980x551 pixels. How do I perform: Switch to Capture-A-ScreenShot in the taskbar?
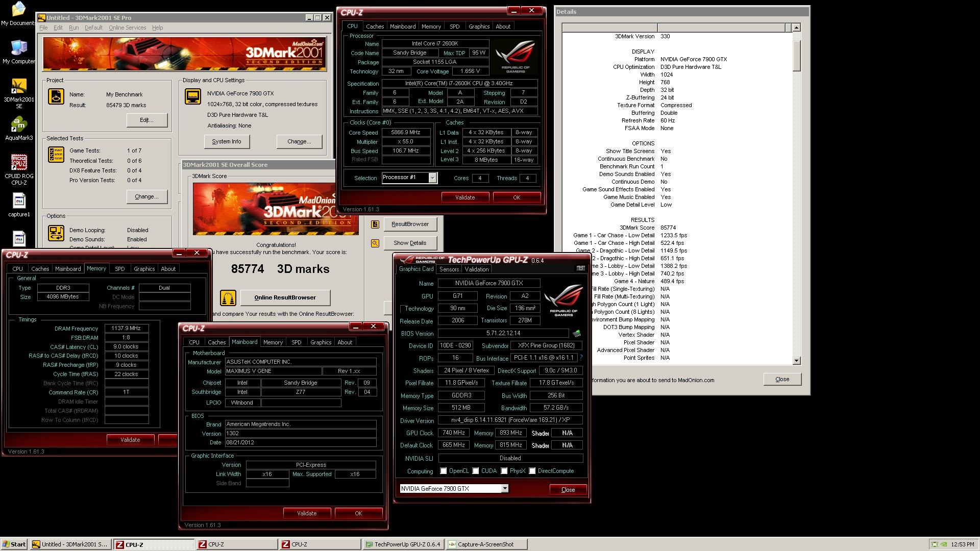coord(486,544)
